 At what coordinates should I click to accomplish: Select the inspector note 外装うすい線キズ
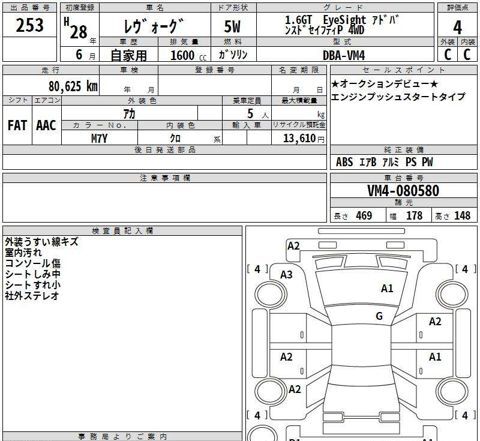42,242
